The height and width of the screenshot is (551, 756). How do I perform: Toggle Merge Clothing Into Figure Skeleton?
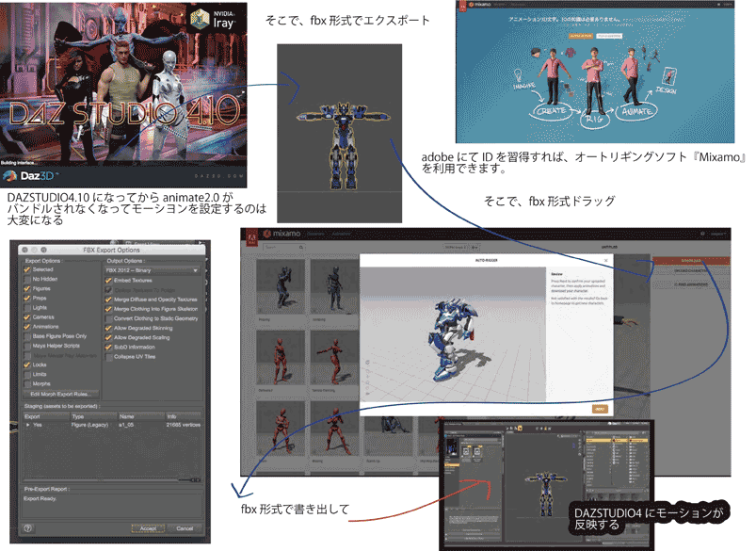[108, 309]
